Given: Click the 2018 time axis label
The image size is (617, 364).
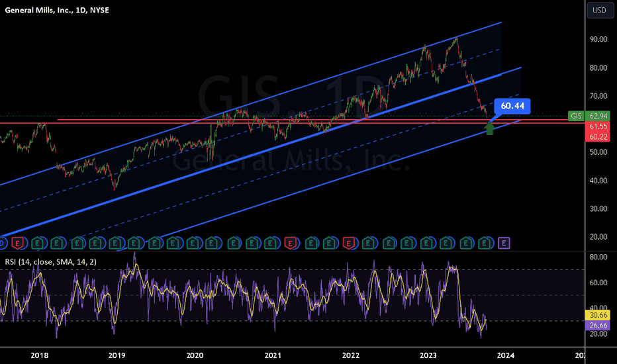Looking at the screenshot, I should [x=39, y=355].
